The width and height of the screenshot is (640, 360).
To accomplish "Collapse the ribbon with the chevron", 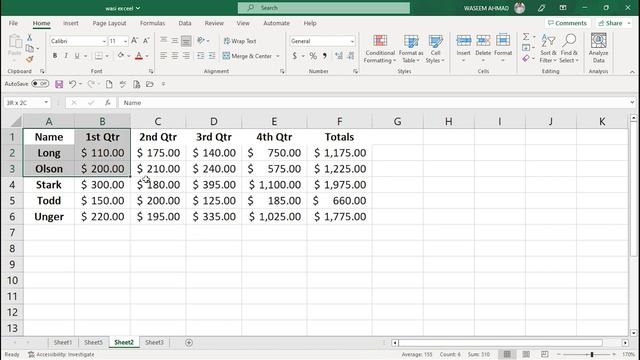I will click(x=632, y=72).
